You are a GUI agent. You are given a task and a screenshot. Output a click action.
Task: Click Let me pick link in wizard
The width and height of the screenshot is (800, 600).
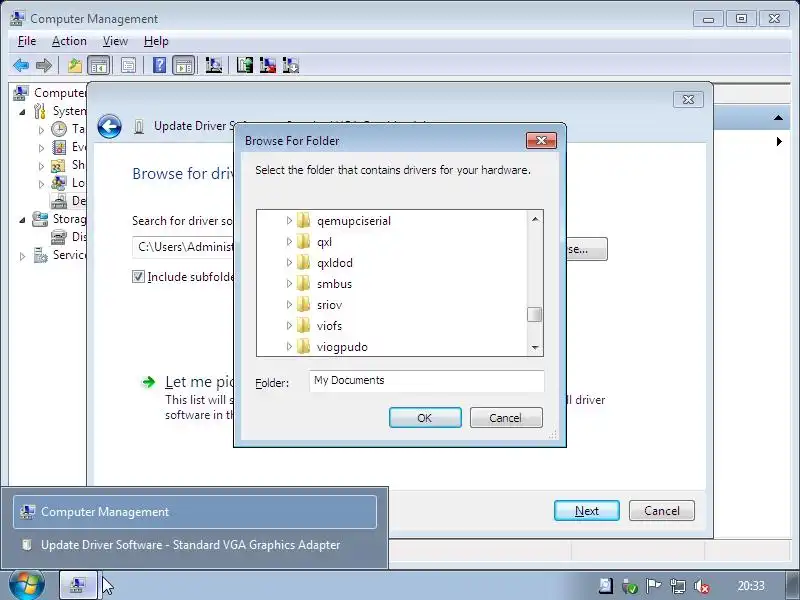tap(199, 382)
